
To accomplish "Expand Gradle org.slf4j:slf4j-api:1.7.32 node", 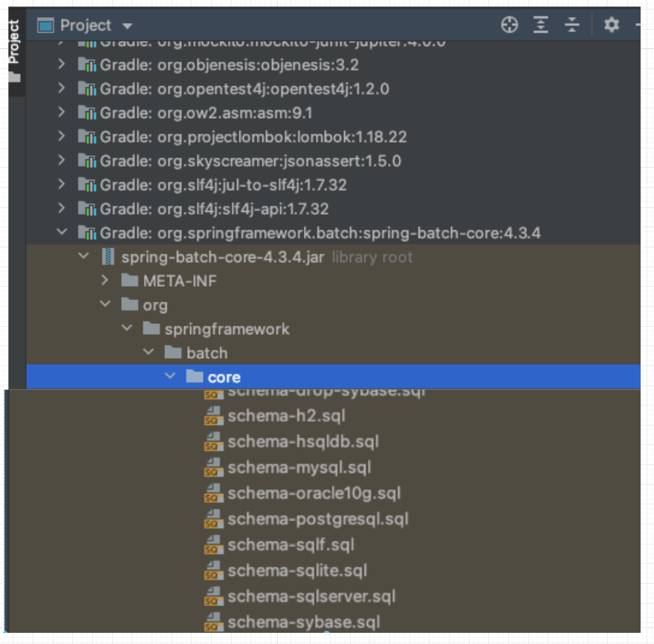I will (x=61, y=208).
